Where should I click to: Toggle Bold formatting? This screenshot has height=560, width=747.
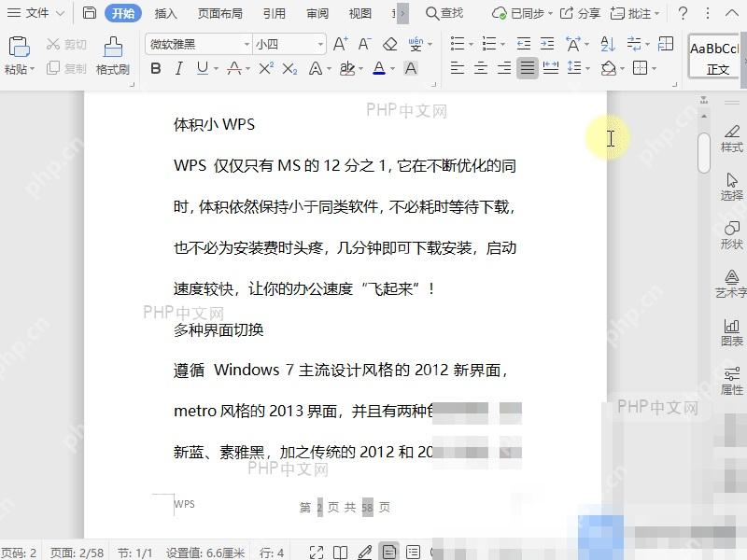tap(155, 68)
